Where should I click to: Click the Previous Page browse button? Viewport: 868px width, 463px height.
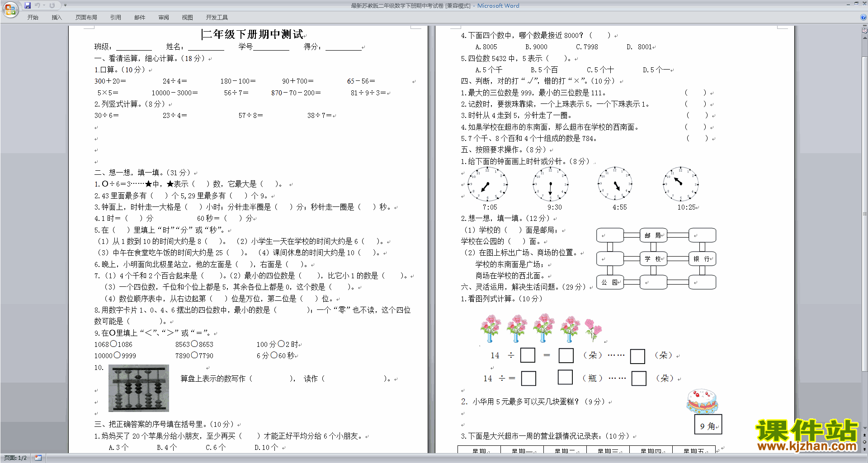tap(865, 435)
